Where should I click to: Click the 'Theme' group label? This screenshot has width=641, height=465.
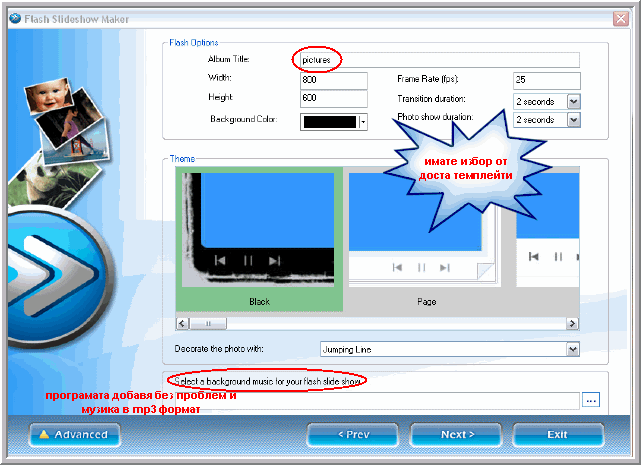[182, 159]
